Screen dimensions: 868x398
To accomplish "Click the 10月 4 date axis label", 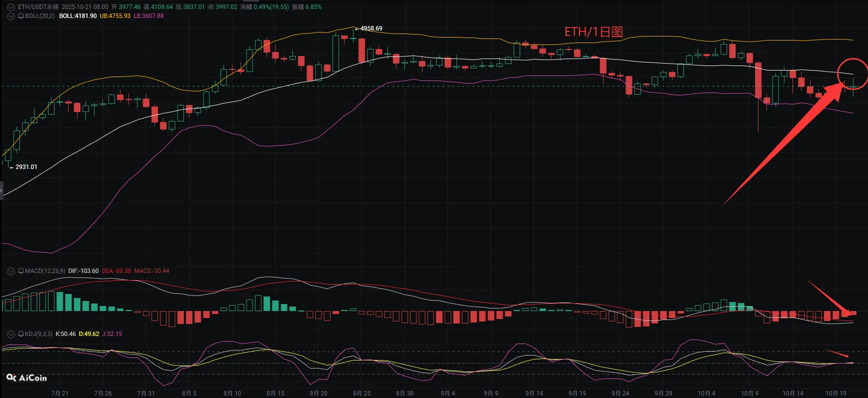I will 706,393.
